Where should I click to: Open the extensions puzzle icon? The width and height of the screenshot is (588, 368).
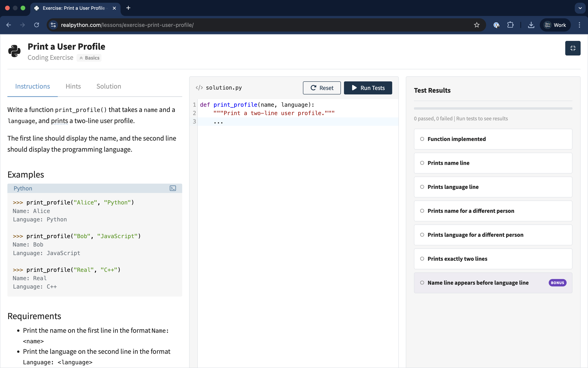click(x=510, y=25)
